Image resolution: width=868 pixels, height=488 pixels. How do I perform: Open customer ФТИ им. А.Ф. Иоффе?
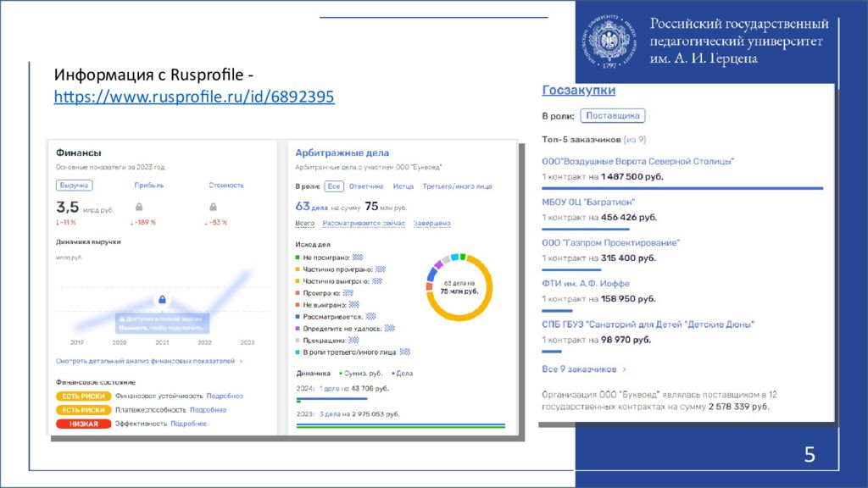pos(586,284)
